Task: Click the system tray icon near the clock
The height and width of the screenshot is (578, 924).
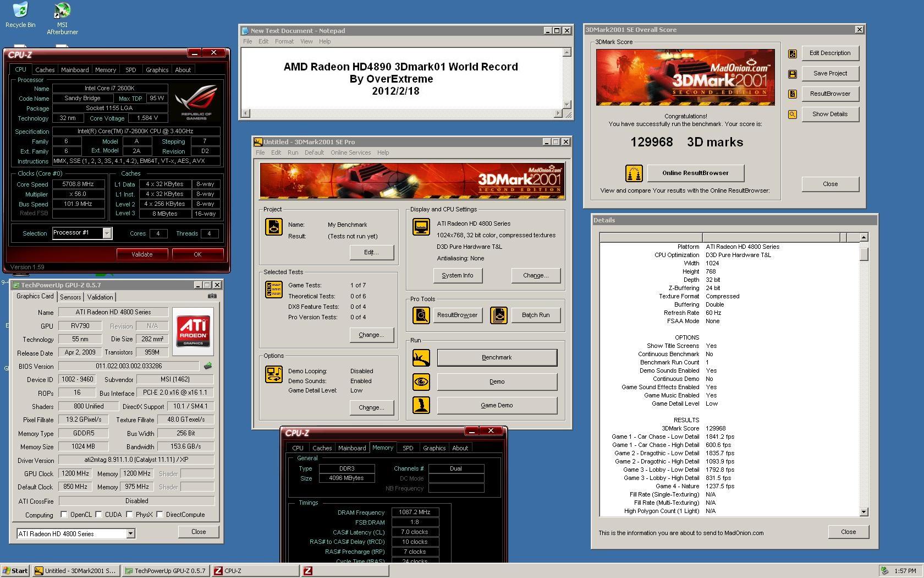Action: pos(884,571)
